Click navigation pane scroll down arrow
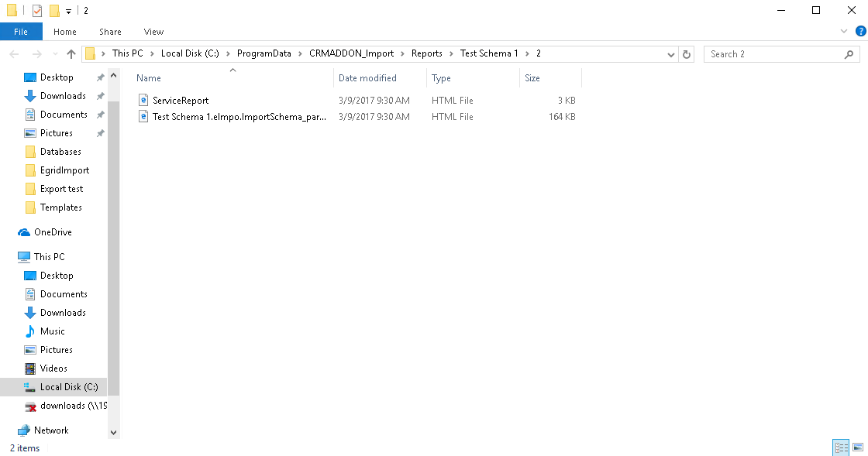 click(x=113, y=433)
